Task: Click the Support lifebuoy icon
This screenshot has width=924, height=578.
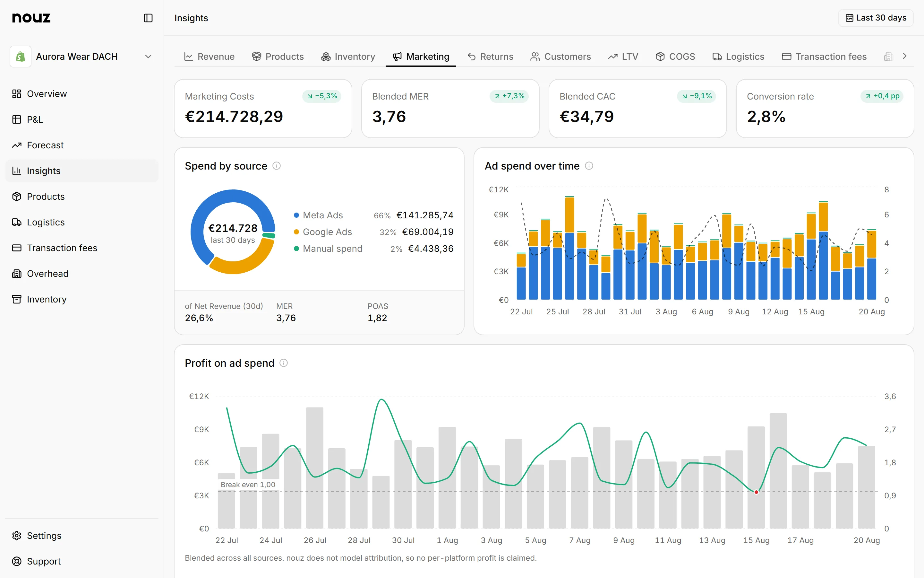Action: [16, 561]
